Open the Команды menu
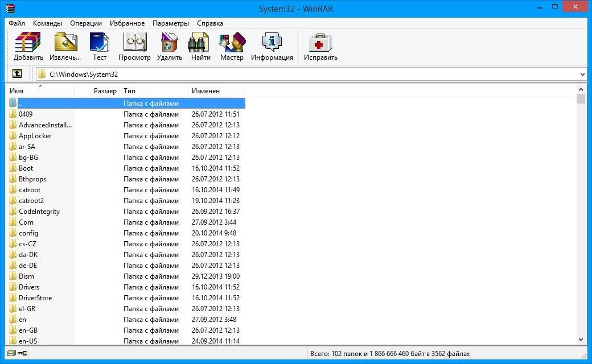 [x=47, y=23]
